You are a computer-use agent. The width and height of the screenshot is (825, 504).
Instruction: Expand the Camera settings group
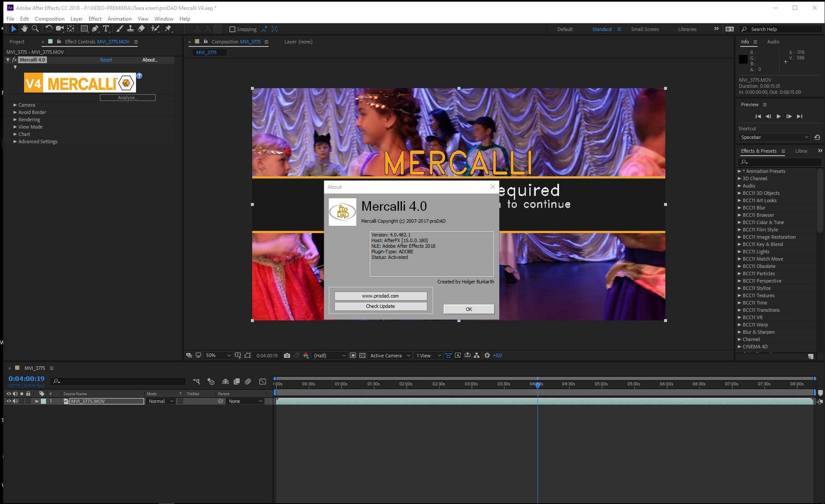(x=15, y=105)
